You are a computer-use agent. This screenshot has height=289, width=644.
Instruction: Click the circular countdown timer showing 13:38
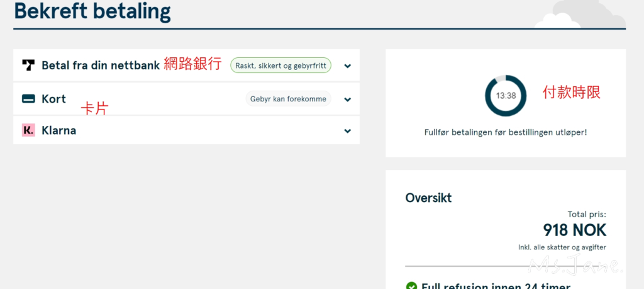(x=505, y=96)
